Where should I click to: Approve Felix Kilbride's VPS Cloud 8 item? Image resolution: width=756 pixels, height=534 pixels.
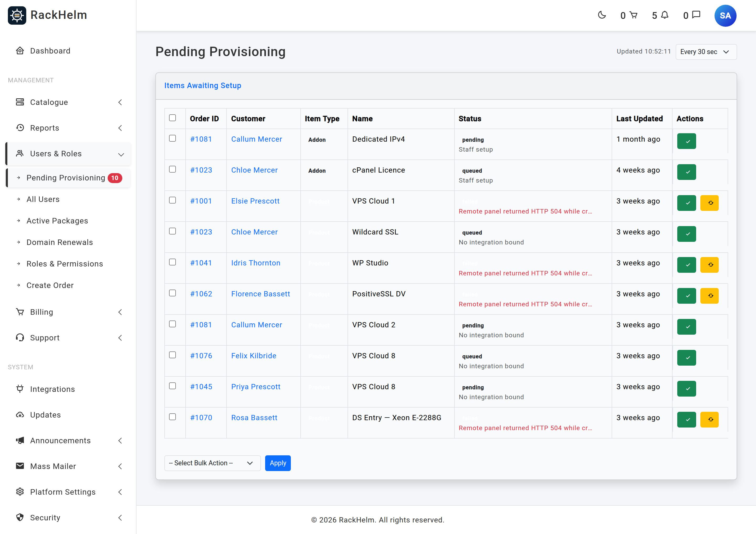click(x=686, y=358)
